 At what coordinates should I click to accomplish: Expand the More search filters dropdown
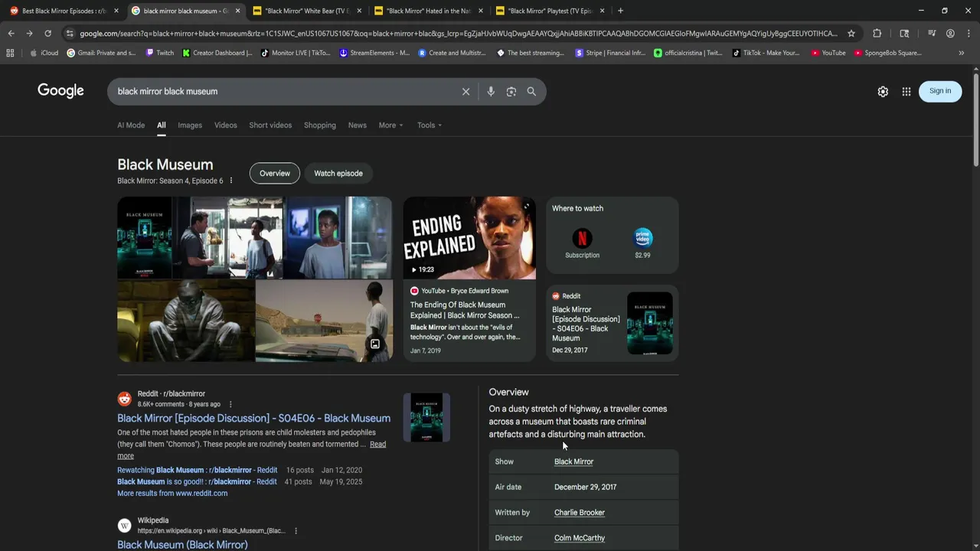[x=390, y=126]
